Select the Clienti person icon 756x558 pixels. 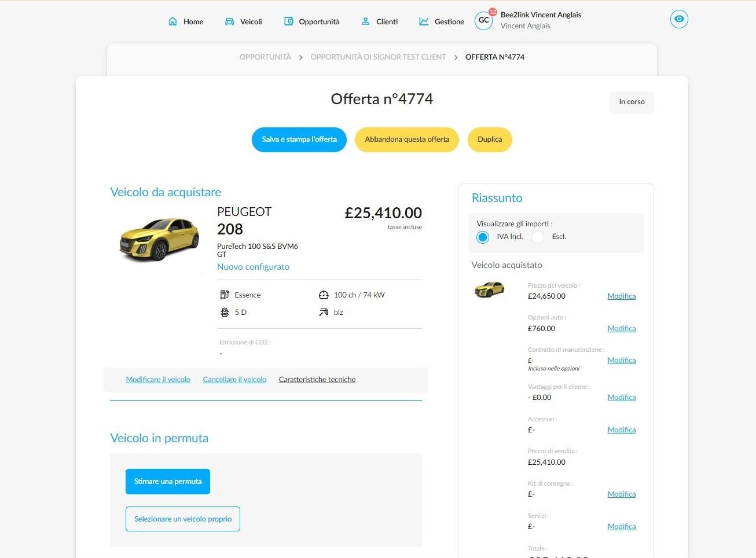click(365, 21)
